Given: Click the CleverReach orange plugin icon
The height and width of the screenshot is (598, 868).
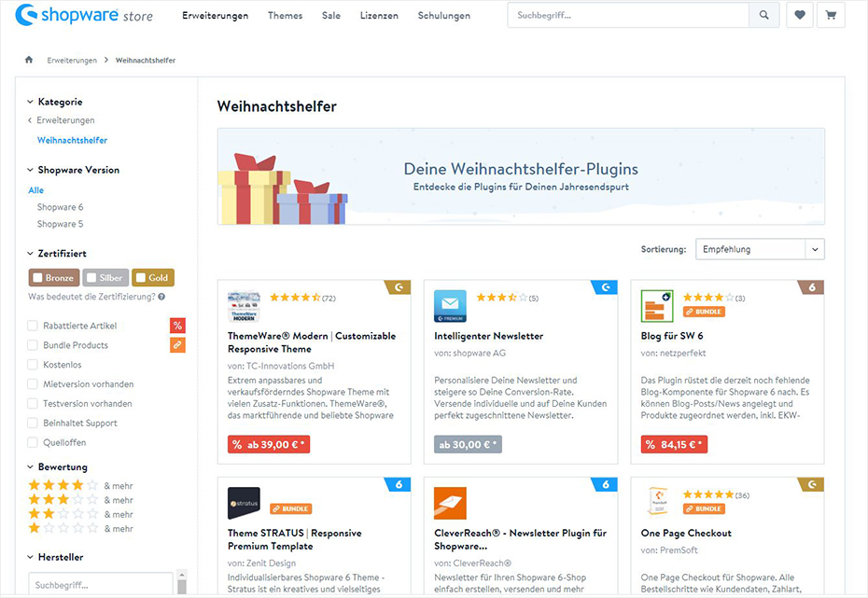Looking at the screenshot, I should coord(450,504).
